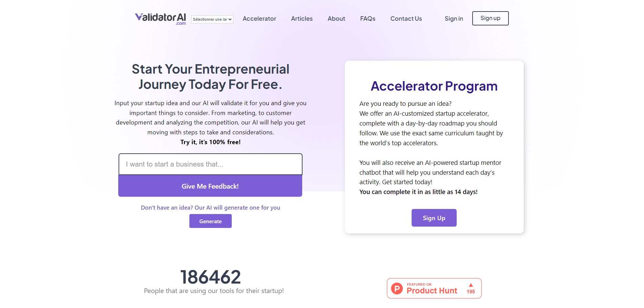
Task: Navigate to FAQs
Action: 368,19
